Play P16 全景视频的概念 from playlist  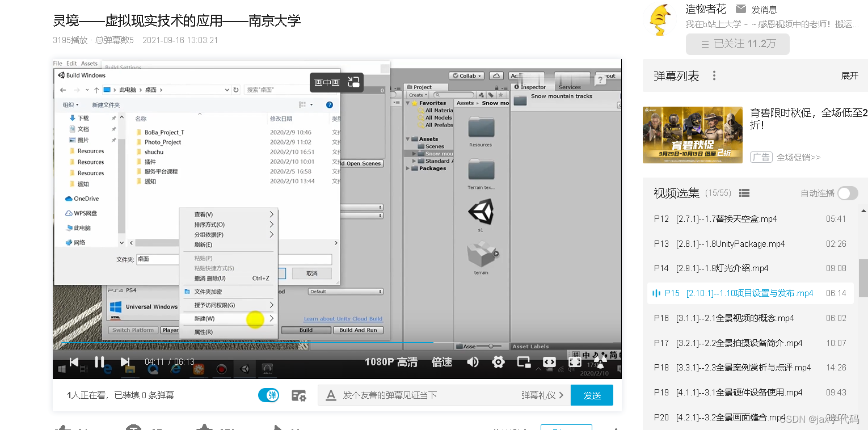pyautogui.click(x=751, y=318)
